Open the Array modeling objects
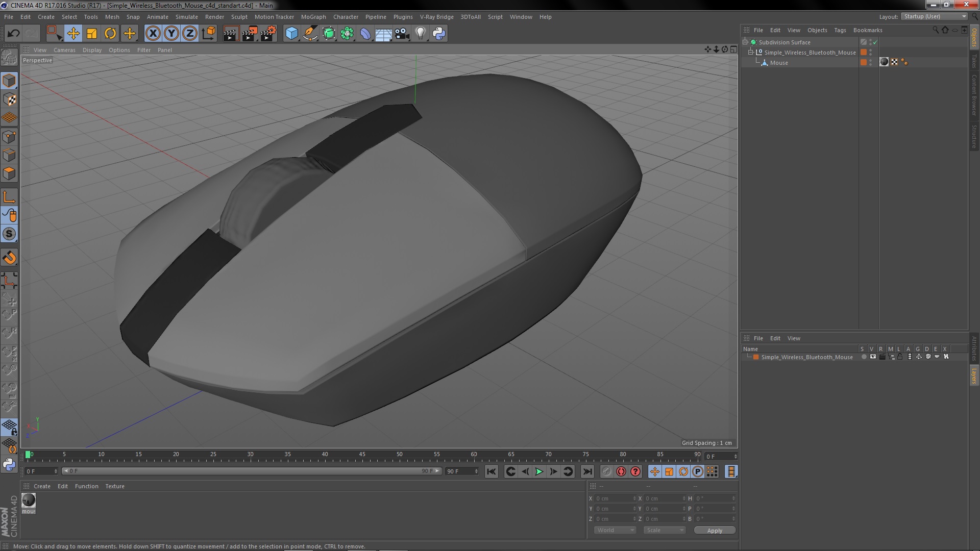Viewport: 980px width, 551px height. coord(347,34)
